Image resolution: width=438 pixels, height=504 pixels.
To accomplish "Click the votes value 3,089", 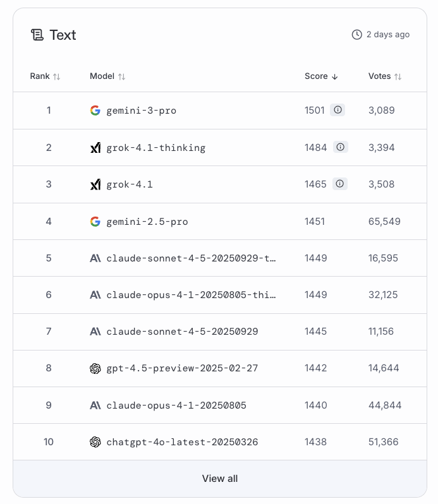I will coord(381,111).
